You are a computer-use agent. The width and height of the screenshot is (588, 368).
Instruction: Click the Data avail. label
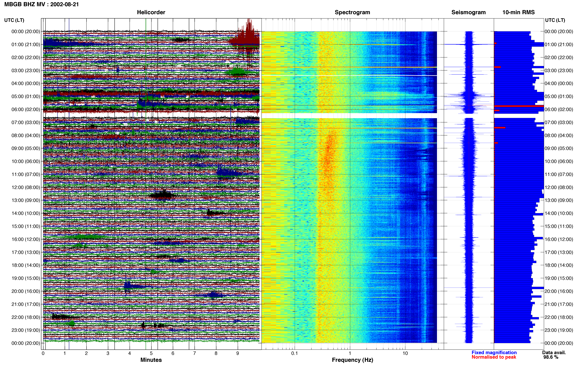554,352
